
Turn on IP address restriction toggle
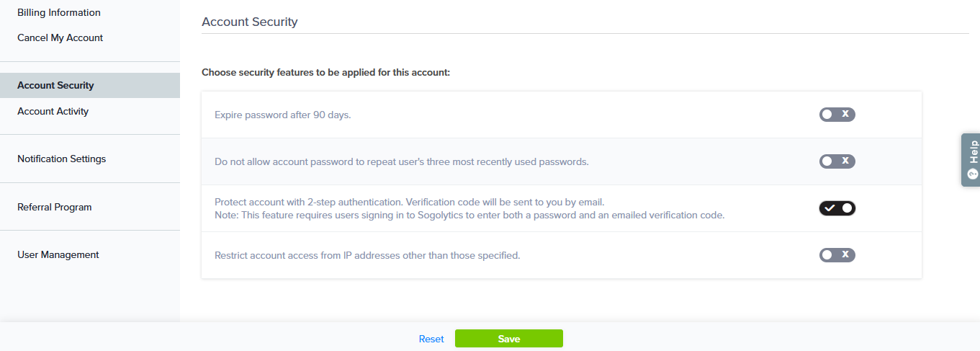(837, 254)
